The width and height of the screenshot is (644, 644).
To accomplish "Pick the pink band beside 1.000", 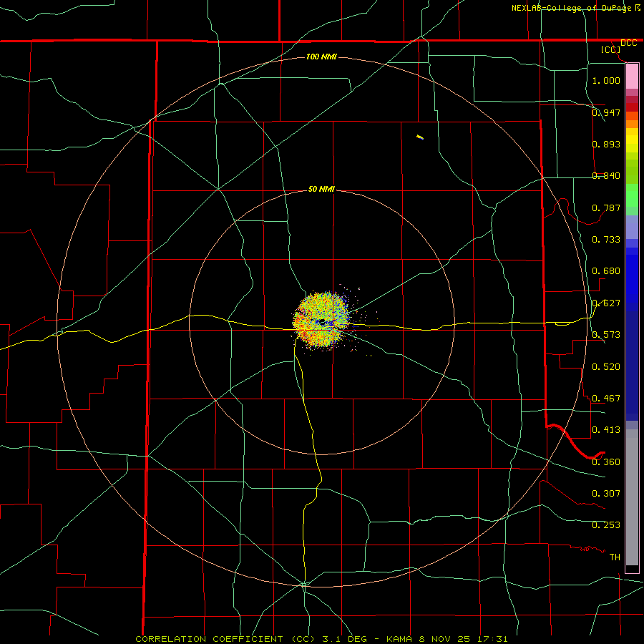I will click(x=632, y=77).
